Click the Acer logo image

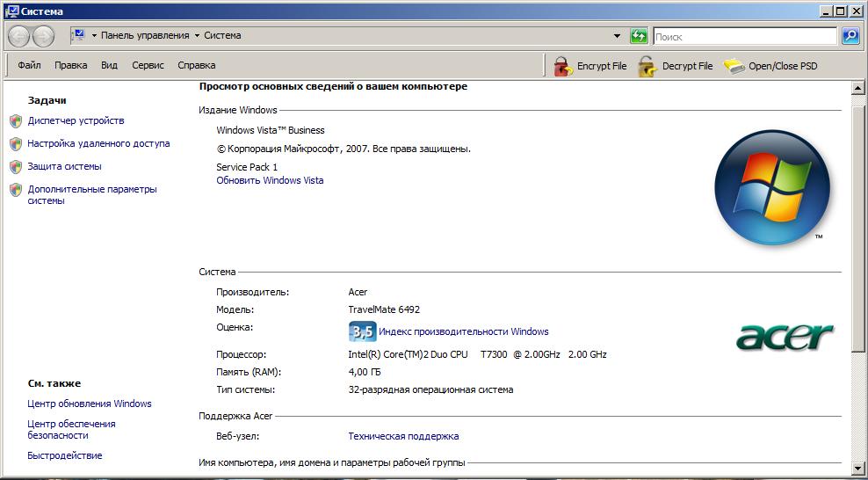785,336
